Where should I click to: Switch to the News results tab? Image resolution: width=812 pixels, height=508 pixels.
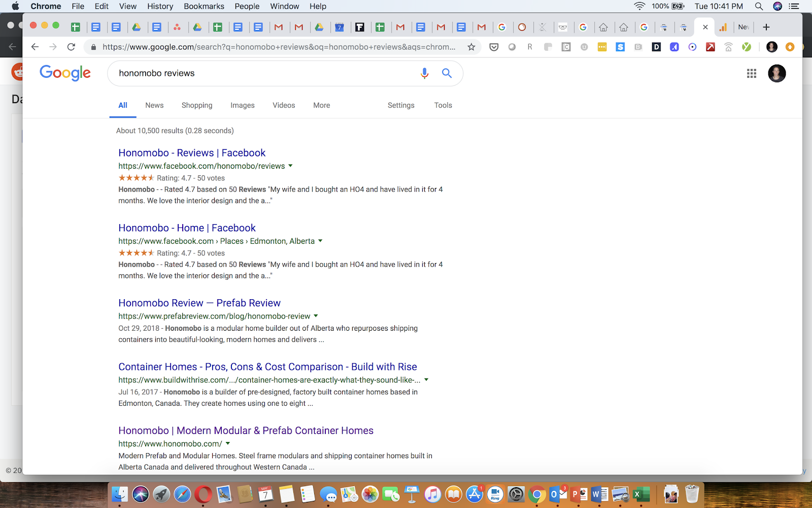(x=154, y=105)
